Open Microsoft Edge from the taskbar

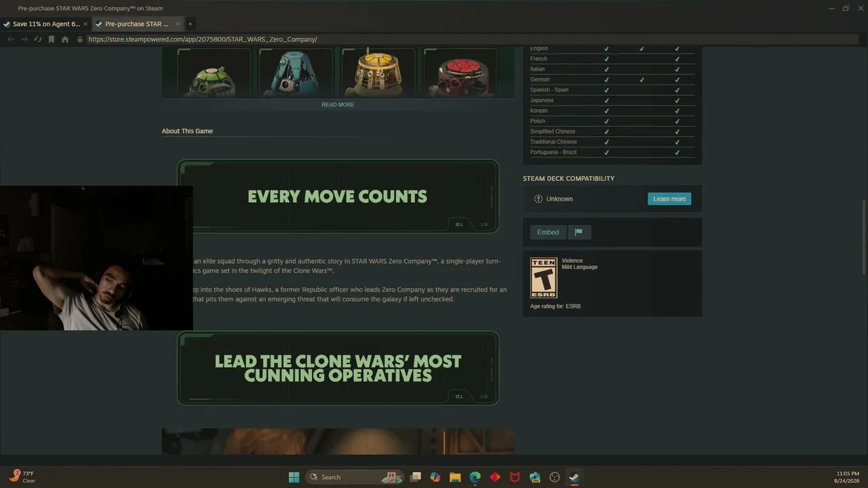point(475,477)
